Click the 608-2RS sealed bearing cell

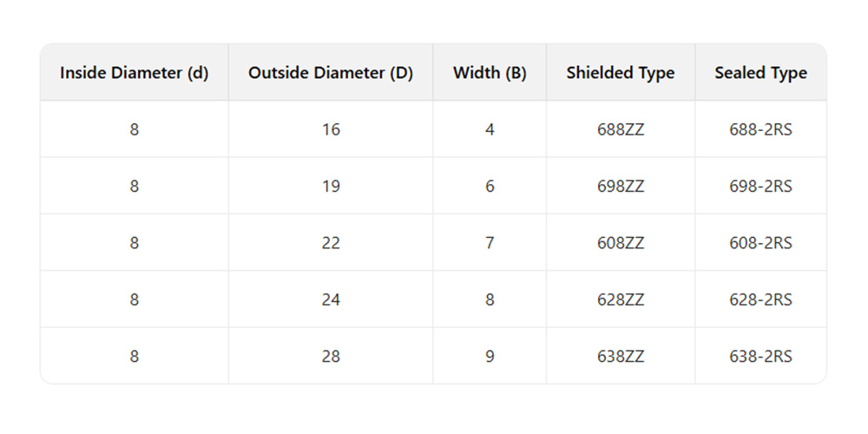[760, 243]
